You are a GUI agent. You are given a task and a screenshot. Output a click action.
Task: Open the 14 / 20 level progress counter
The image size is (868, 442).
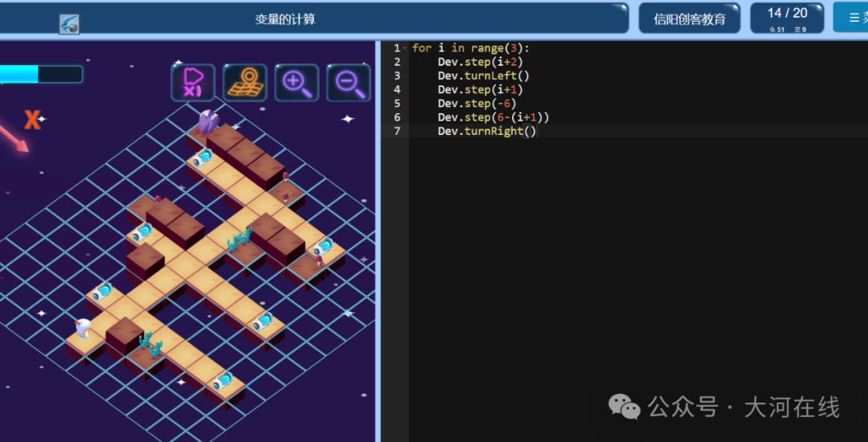(787, 18)
